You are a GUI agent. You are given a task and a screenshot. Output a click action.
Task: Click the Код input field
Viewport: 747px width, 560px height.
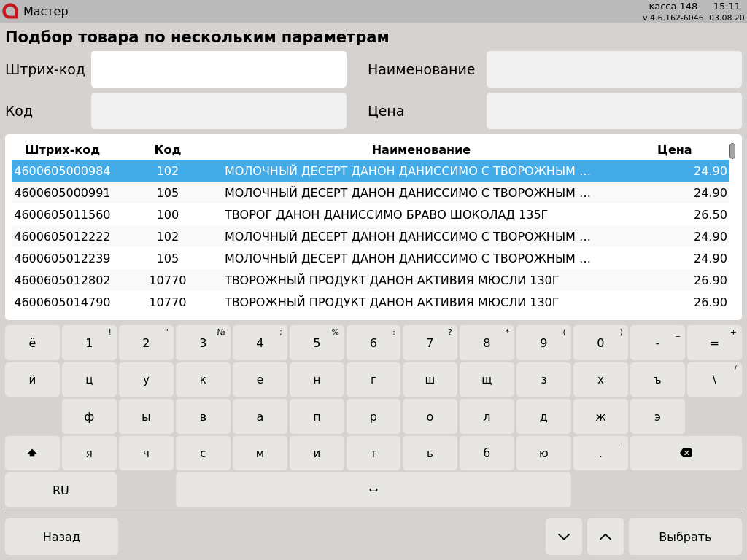219,112
